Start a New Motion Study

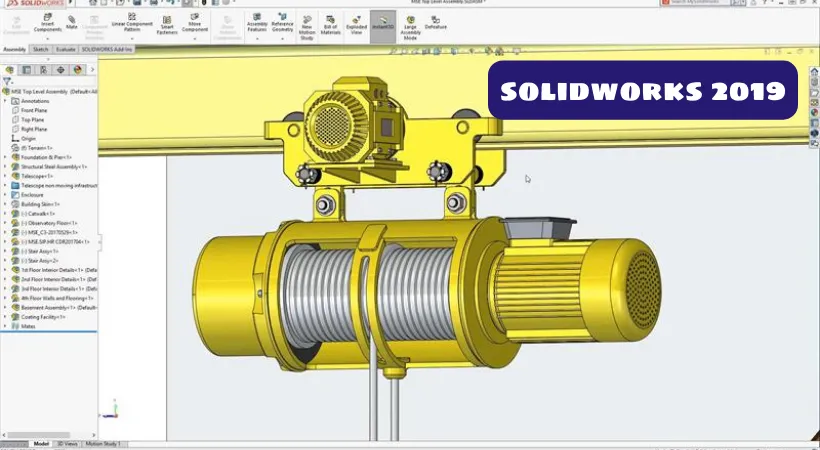307,28
